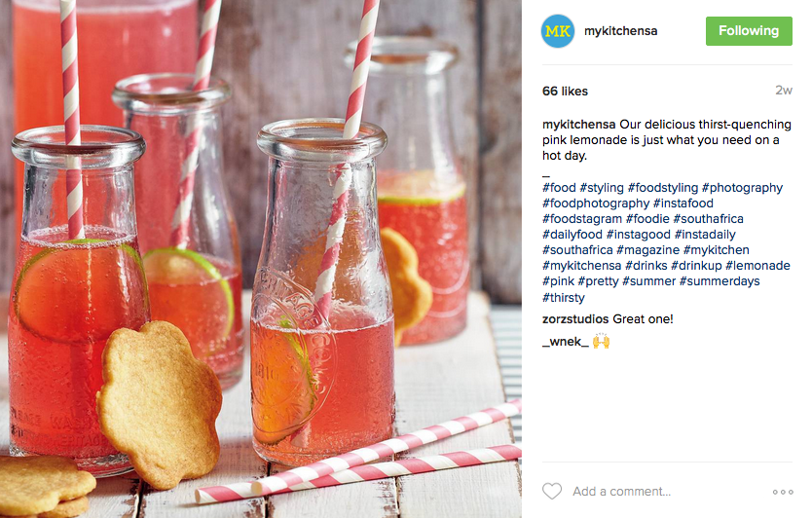
Task: Open the three-dot more options menu
Action: coord(783,492)
